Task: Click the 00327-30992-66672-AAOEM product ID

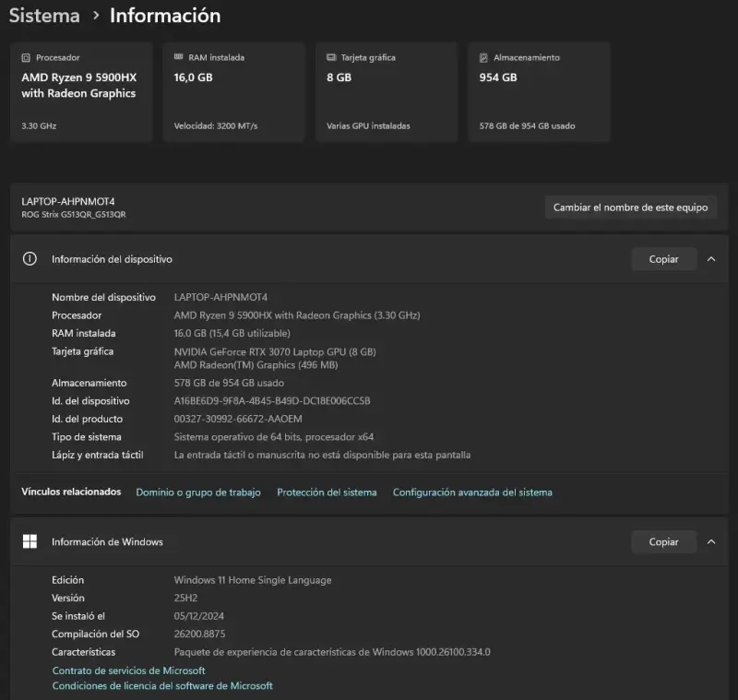Action: tap(238, 419)
